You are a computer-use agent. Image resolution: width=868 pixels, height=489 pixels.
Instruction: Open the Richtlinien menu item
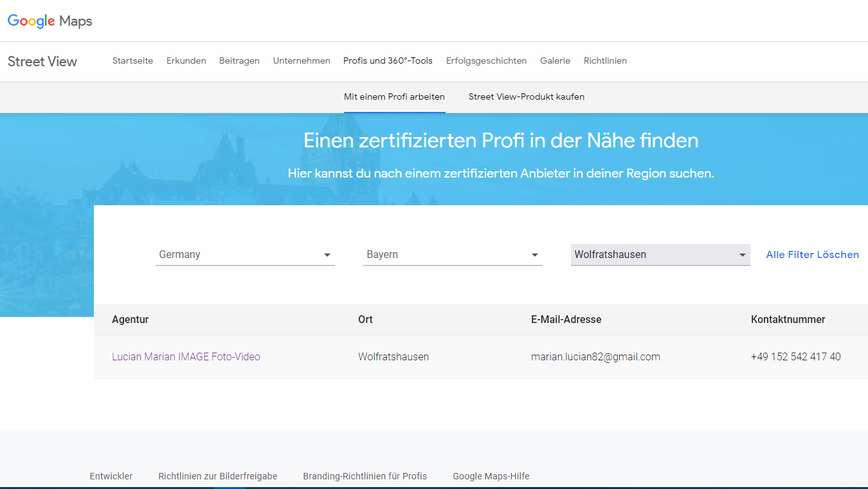(605, 61)
